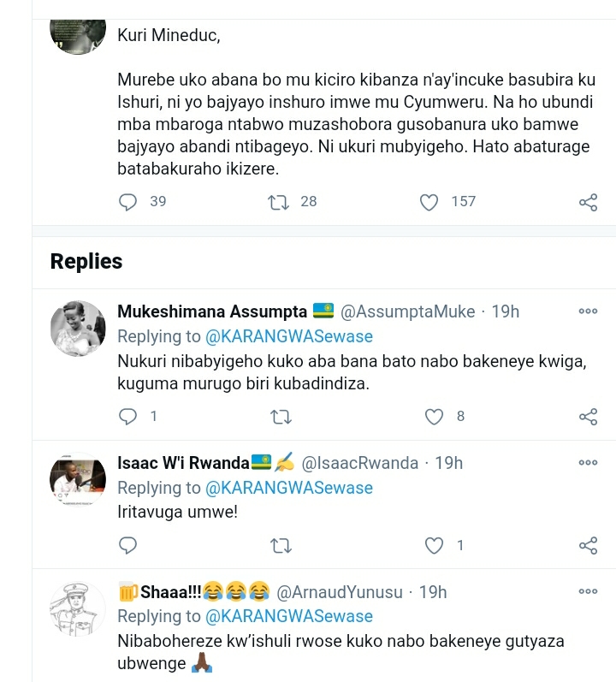Open more options for Shaaa!!! tweet
The height and width of the screenshot is (682, 616).
click(588, 591)
